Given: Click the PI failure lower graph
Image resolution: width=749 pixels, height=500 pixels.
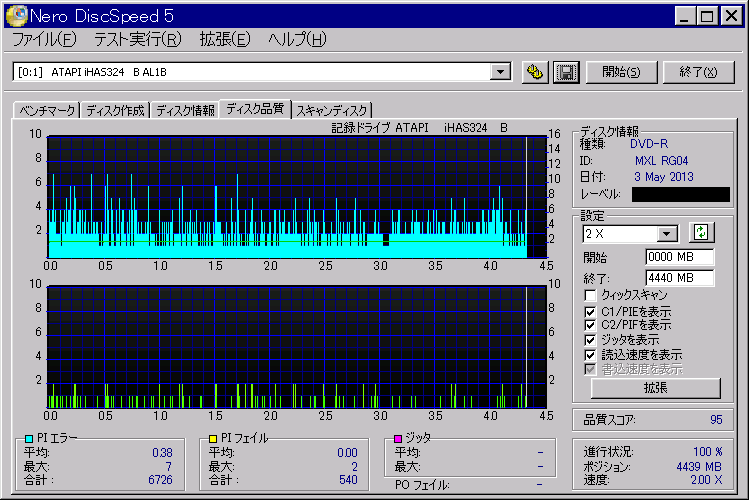Looking at the screenshot, I should pyautogui.click(x=297, y=347).
